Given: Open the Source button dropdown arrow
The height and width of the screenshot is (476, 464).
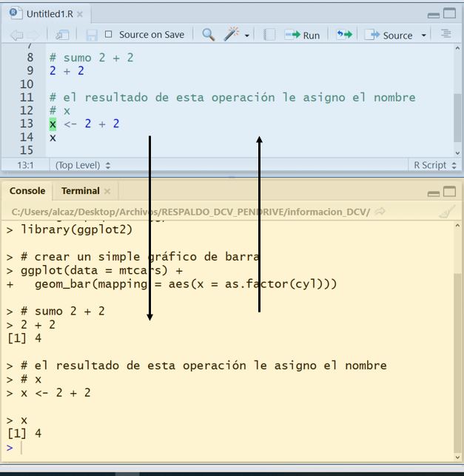Looking at the screenshot, I should pyautogui.click(x=424, y=36).
